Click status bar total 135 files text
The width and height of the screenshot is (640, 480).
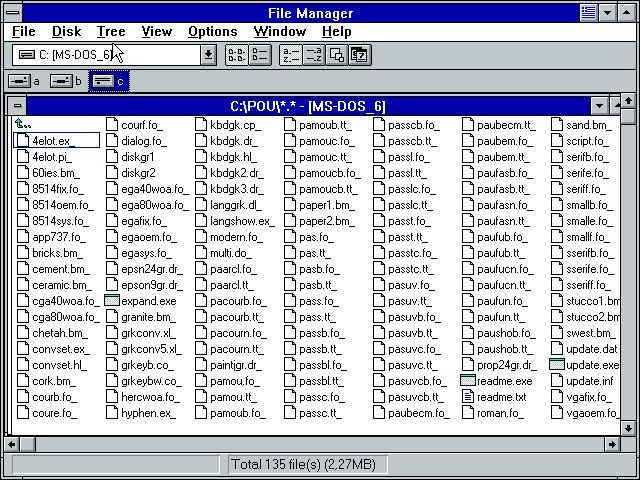[303, 464]
